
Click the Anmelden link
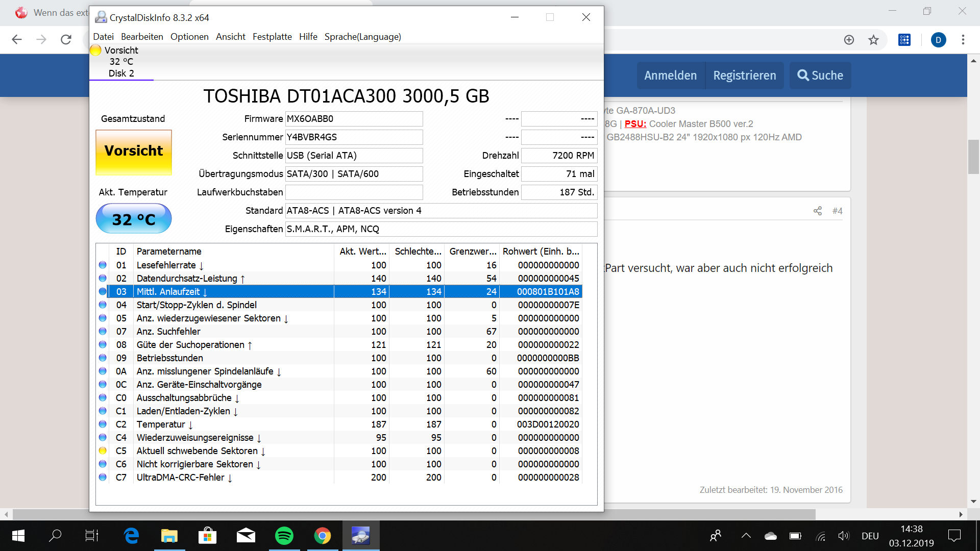[x=670, y=76]
